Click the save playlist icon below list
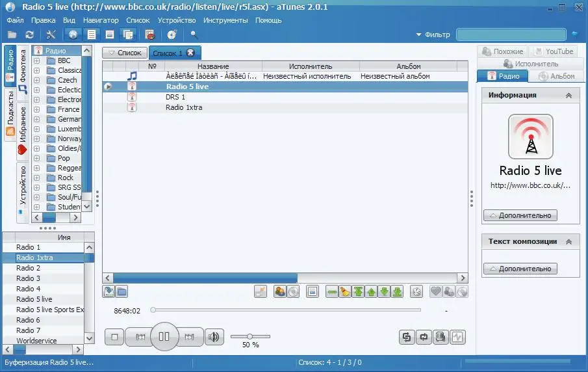The height and width of the screenshot is (372, 588). click(x=109, y=291)
